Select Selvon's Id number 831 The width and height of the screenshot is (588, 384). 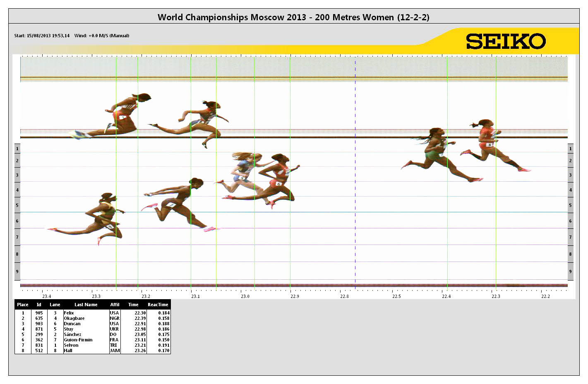click(39, 345)
